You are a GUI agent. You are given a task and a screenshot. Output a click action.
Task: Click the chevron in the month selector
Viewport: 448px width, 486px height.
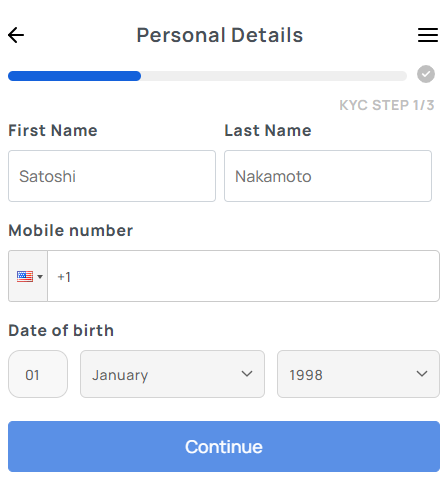pos(247,374)
